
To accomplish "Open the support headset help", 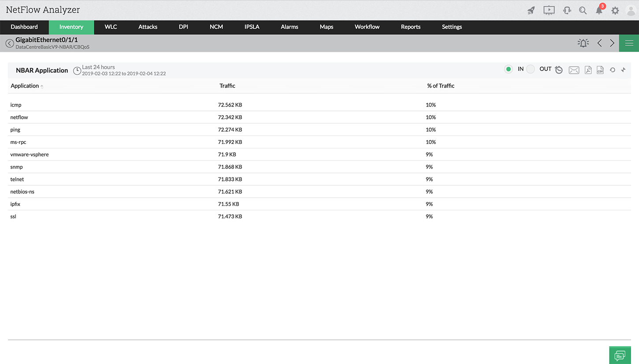I will click(x=567, y=10).
